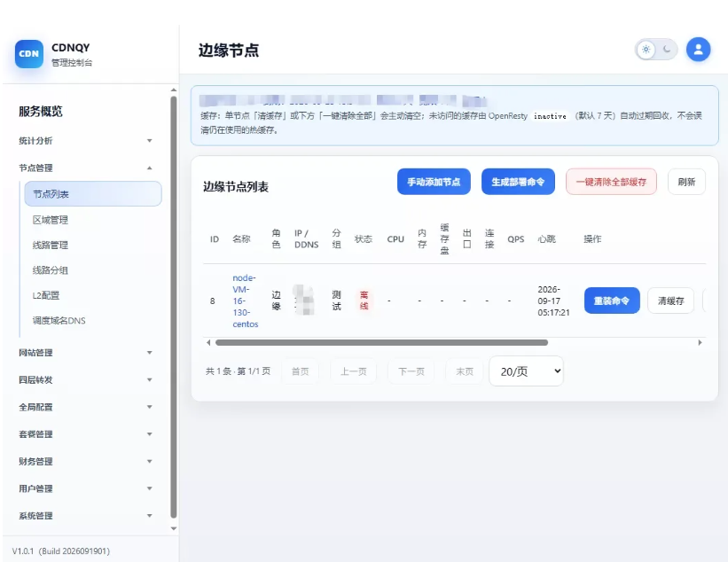Screen dimensions: 728x562
Task: Open the 20/页 page size dropdown
Action: [526, 371]
